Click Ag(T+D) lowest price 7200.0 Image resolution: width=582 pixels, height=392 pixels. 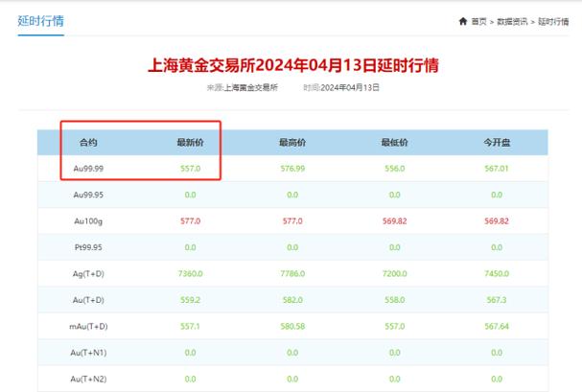click(x=395, y=274)
